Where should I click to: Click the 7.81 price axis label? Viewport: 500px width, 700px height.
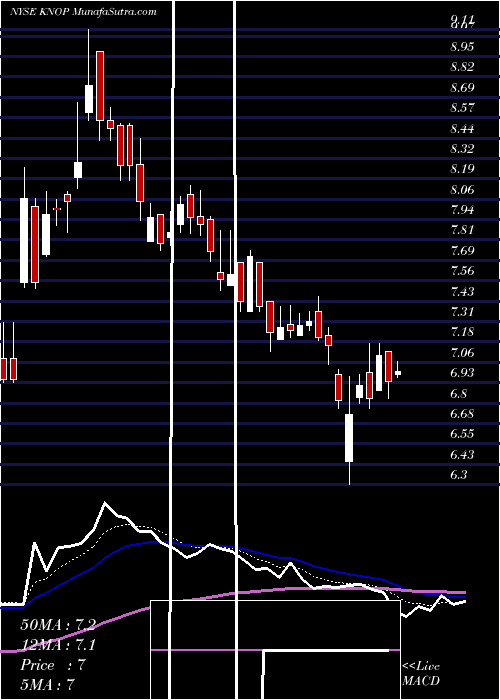tap(462, 230)
